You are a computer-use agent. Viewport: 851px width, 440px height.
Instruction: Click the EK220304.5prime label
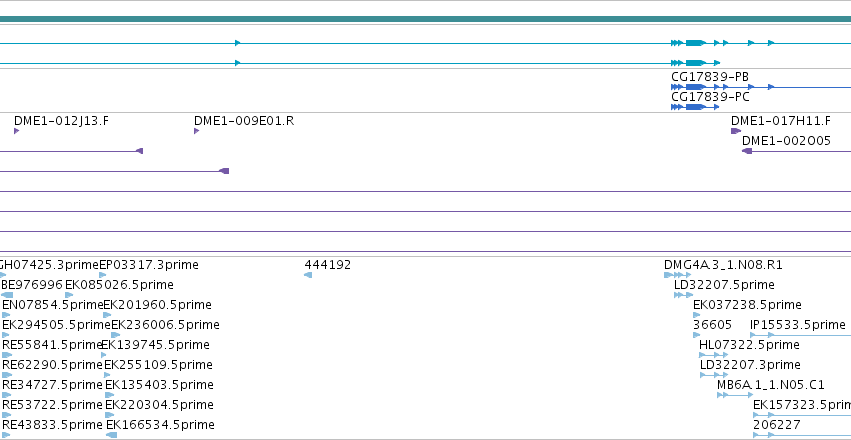(x=159, y=405)
